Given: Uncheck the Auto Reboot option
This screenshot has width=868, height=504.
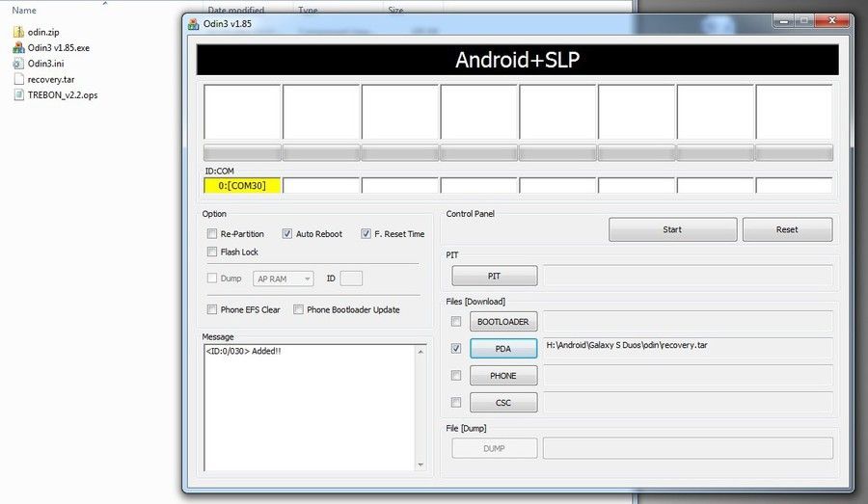Looking at the screenshot, I should 286,233.
